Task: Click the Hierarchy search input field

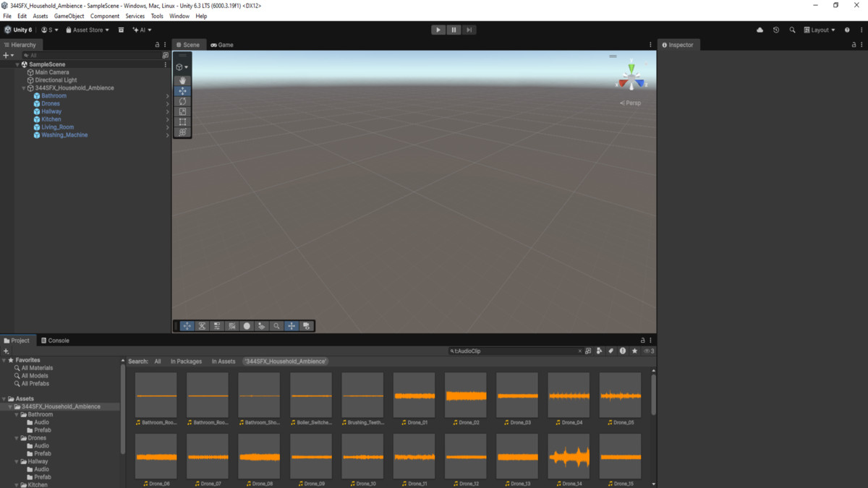Action: (92, 55)
